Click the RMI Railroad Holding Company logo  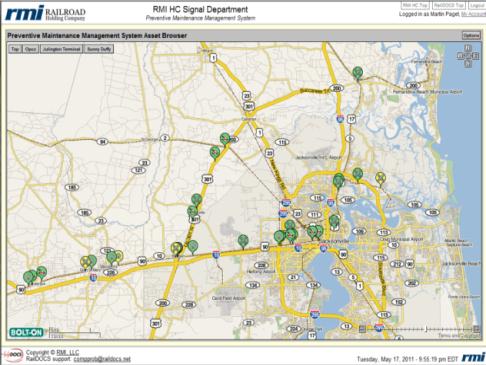pos(45,13)
